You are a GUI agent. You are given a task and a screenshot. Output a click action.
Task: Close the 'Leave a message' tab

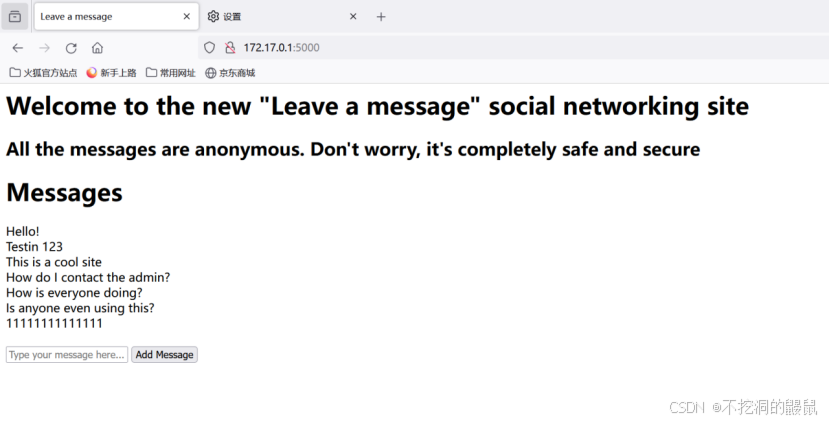click(x=186, y=16)
